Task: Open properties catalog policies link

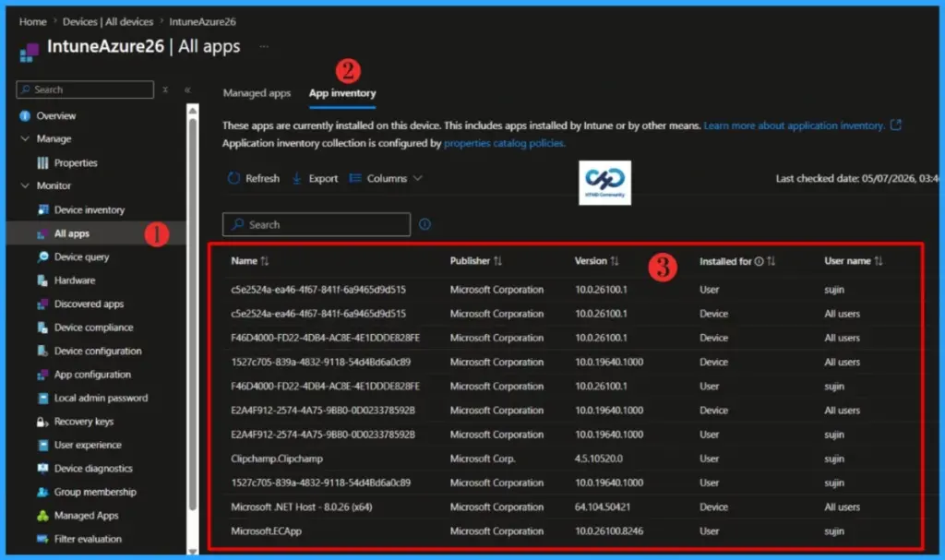Action: click(x=505, y=143)
